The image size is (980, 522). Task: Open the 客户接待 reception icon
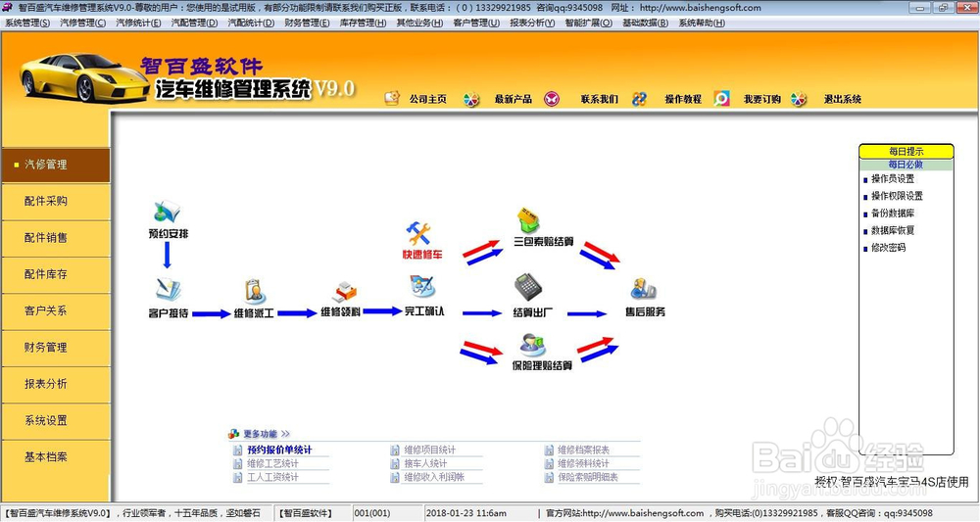[x=168, y=290]
